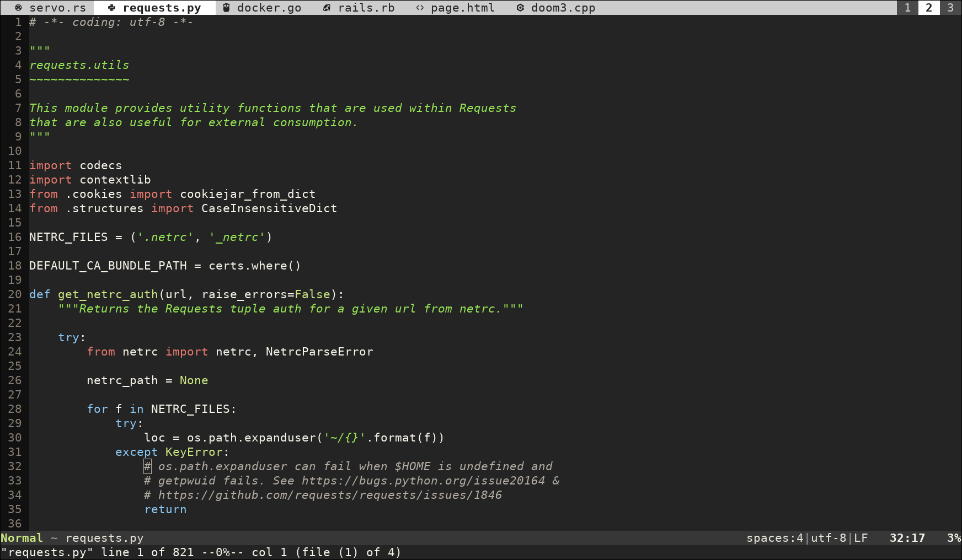
Task: Click the github.com requests issues/1846 URL
Action: click(330, 495)
